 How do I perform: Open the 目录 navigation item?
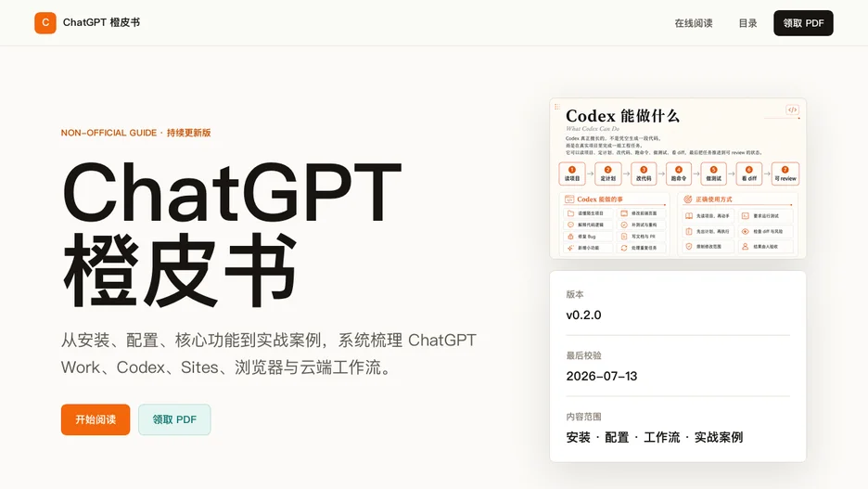[747, 23]
